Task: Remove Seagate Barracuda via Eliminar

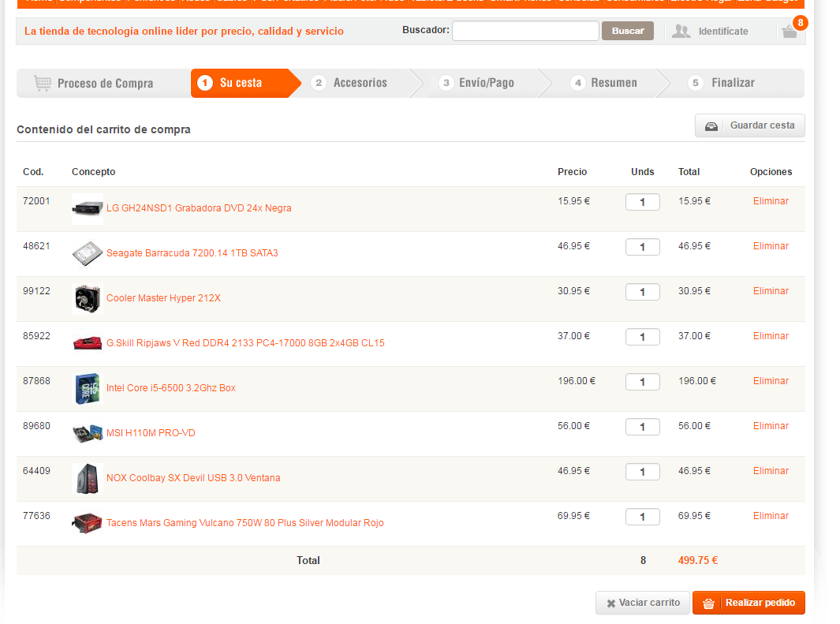Action: [771, 246]
